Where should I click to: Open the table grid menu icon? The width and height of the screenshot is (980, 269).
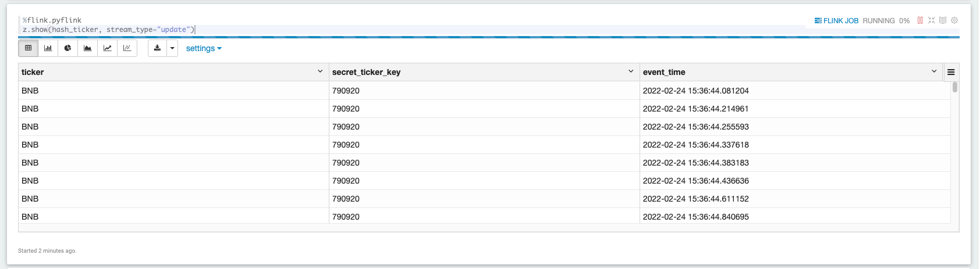pos(951,72)
